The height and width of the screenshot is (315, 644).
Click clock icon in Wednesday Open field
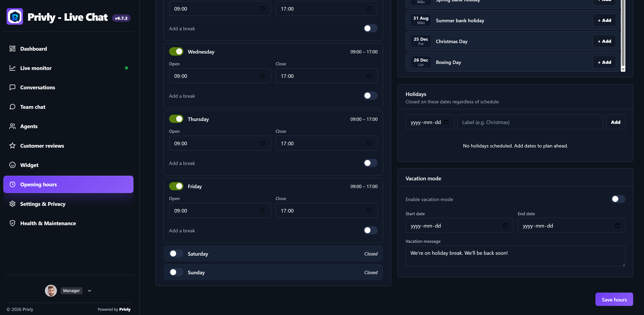(x=262, y=76)
